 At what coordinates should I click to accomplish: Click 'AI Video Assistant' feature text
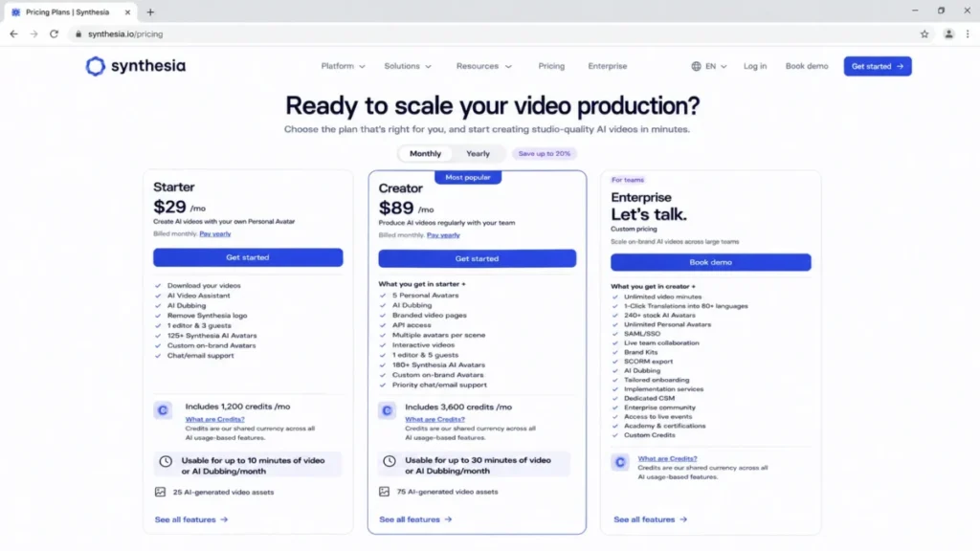[198, 296]
